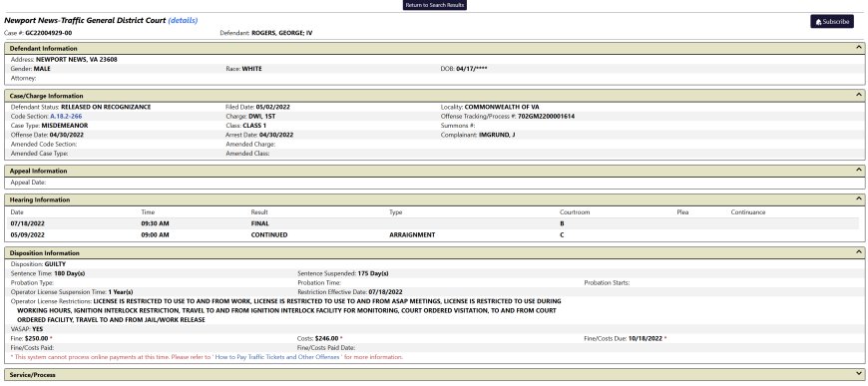Click the 09:30 AM hearing time

tap(155, 223)
